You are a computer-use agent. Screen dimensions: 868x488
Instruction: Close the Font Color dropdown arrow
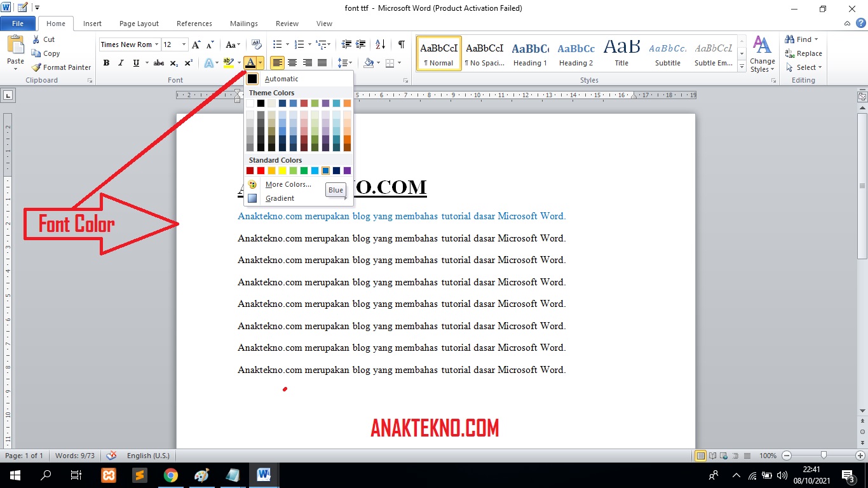261,63
